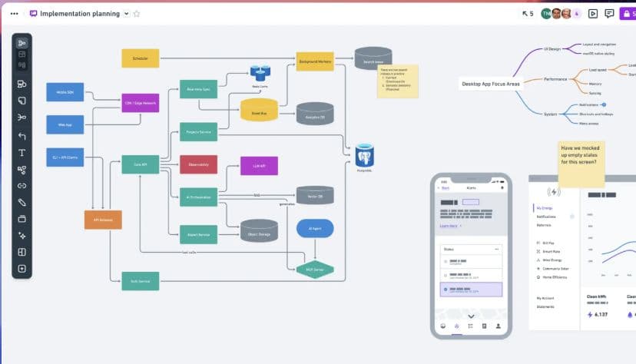
Task: Select the Performance mind map branch
Action: (x=555, y=79)
